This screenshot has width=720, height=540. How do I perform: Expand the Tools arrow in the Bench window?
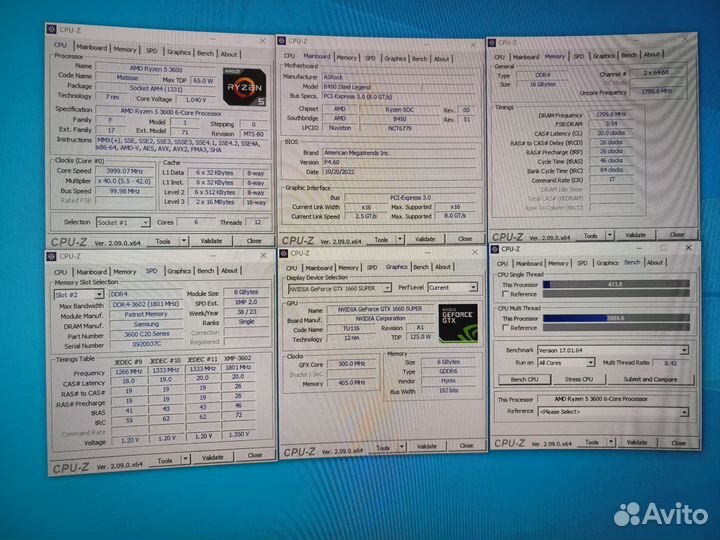pyautogui.click(x=611, y=442)
